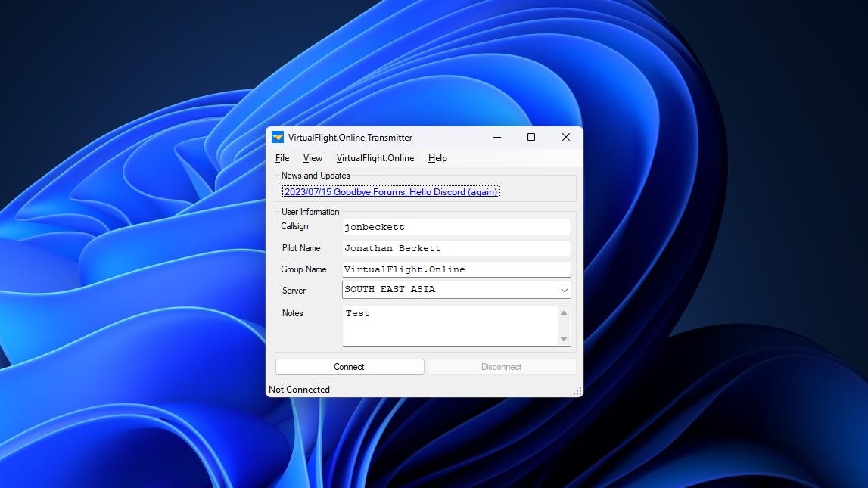Click the Callsign field containing jonbeckett
This screenshot has width=868, height=488.
(456, 227)
